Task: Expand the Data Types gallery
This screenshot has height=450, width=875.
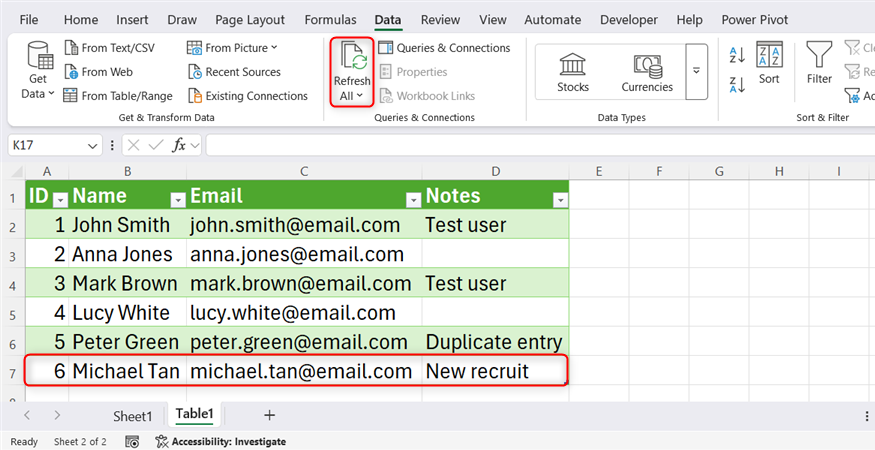Action: point(696,71)
